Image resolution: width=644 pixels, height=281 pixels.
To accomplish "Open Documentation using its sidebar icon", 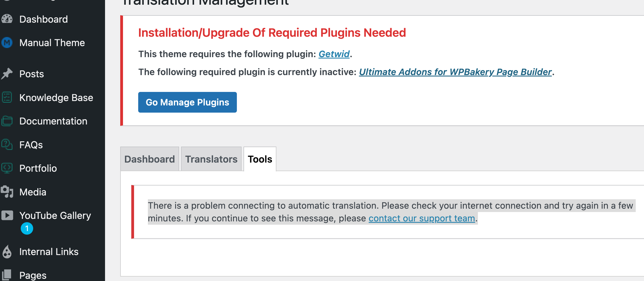I will (7, 121).
